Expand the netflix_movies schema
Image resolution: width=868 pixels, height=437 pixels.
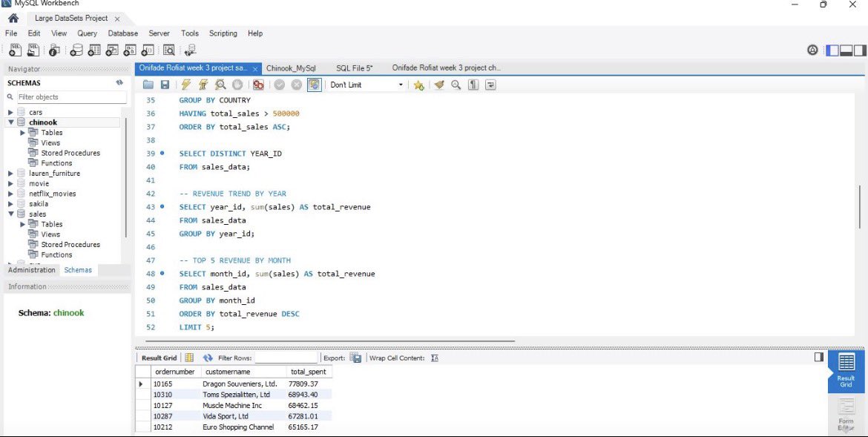point(10,194)
